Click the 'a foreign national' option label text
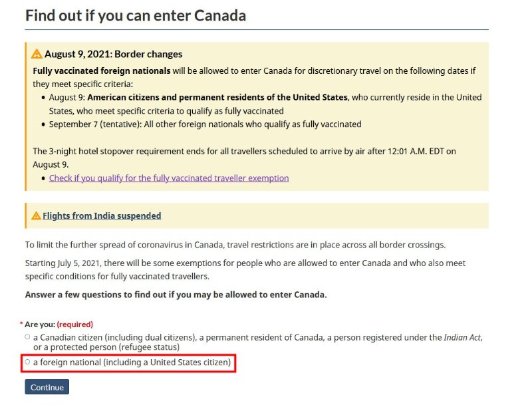This screenshot has width=532, height=407. tap(132, 362)
